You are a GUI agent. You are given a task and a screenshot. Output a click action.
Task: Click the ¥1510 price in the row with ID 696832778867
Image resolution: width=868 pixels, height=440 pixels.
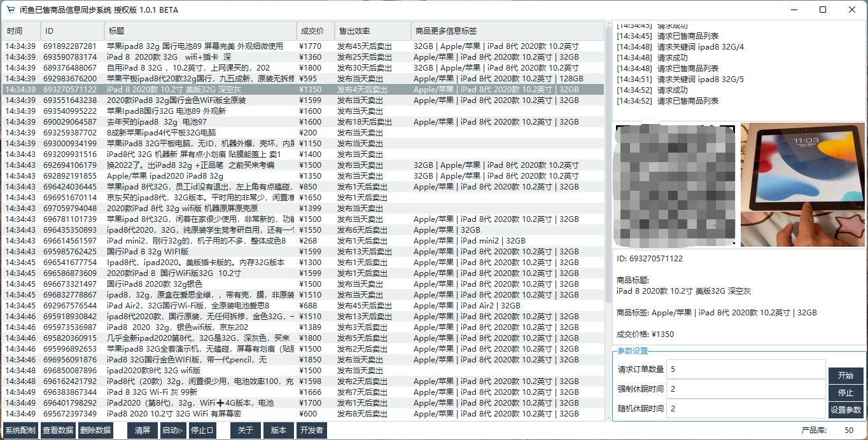pyautogui.click(x=311, y=294)
